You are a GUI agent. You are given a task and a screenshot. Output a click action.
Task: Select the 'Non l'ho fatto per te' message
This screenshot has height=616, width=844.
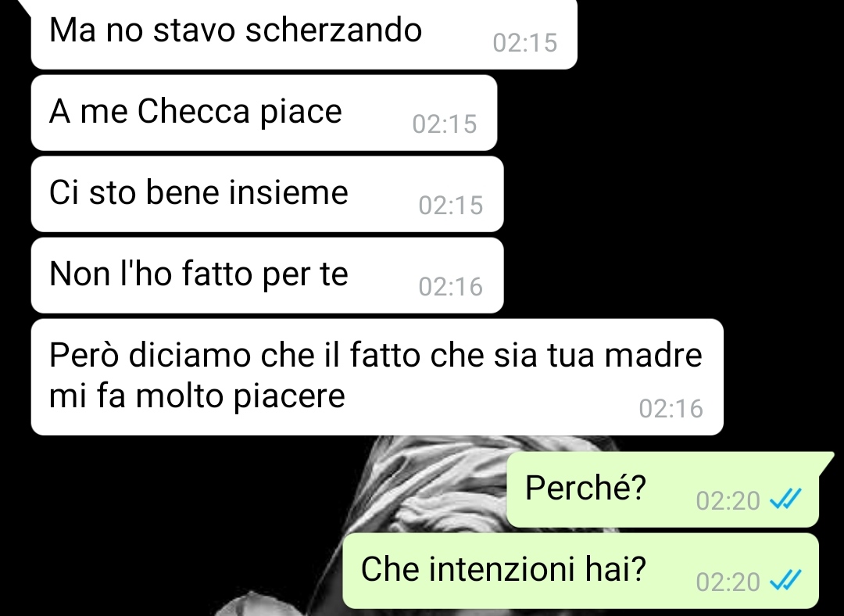click(267, 275)
